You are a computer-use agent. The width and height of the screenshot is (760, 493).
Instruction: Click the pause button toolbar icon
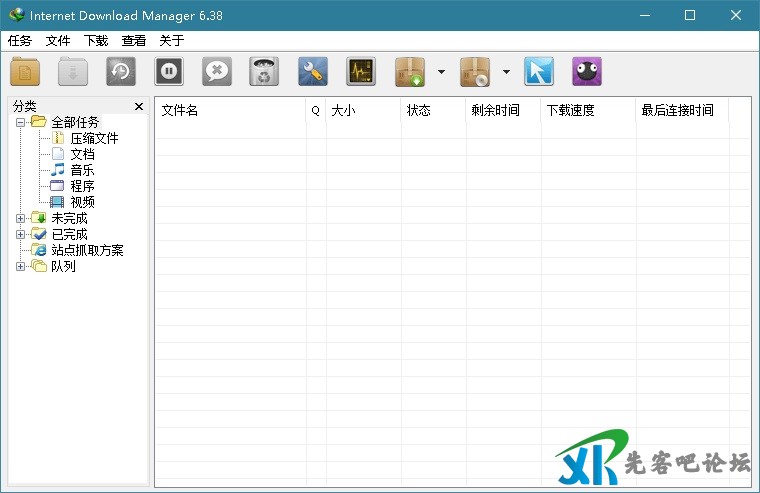(169, 72)
